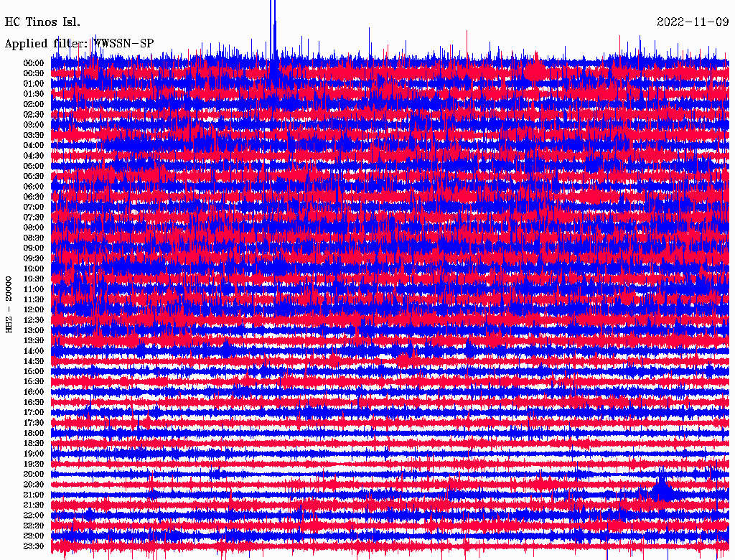The width and height of the screenshot is (735, 560).
Task: Select the 13:30 time label
Action: [x=34, y=340]
